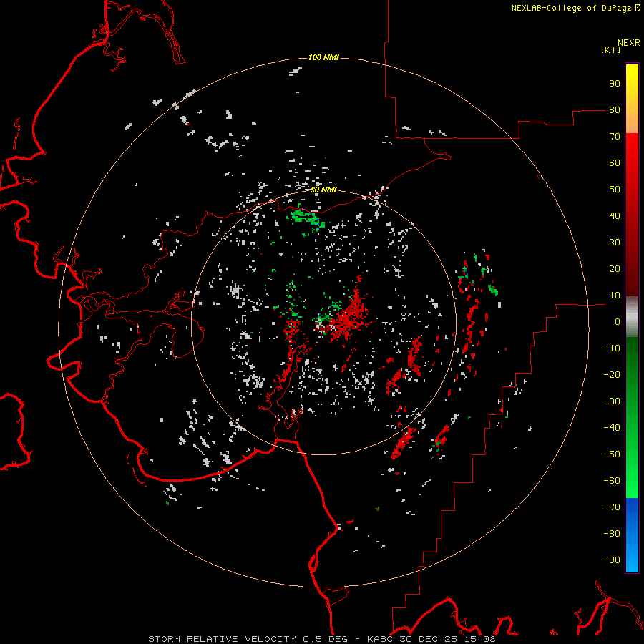Click the 70 value on velocity scale
The width and height of the screenshot is (644, 644).
point(615,137)
